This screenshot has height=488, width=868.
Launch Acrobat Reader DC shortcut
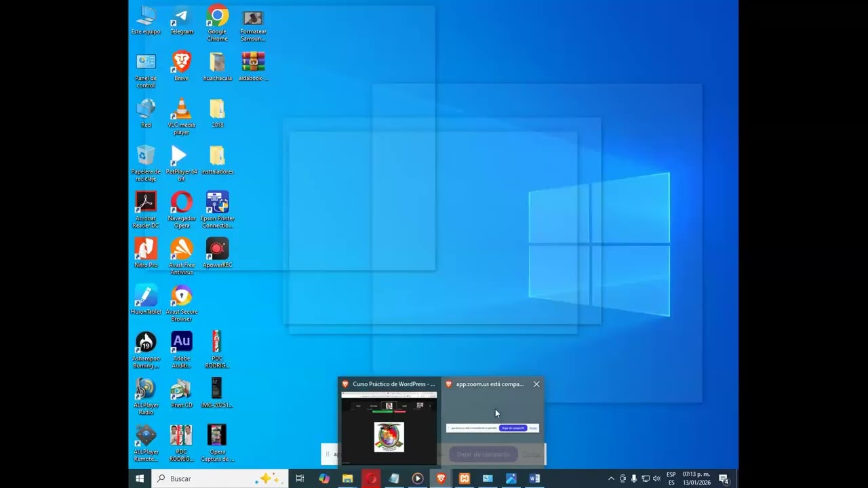tap(146, 210)
